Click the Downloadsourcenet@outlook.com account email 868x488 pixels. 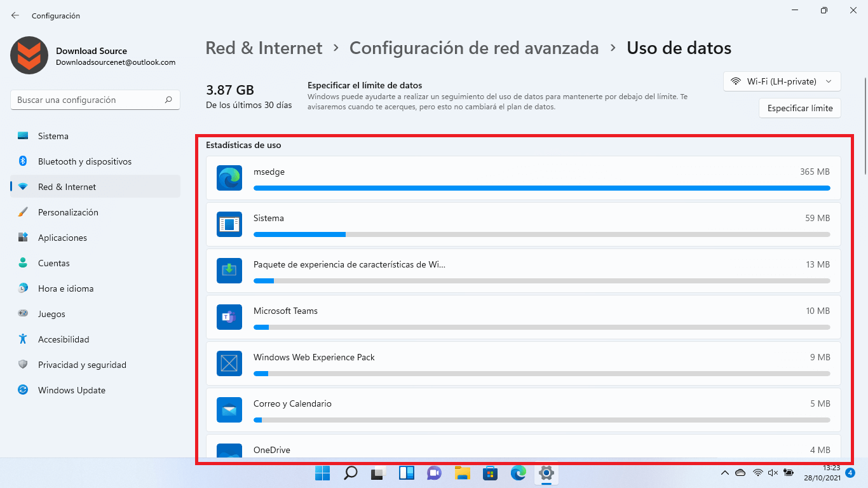(x=116, y=62)
